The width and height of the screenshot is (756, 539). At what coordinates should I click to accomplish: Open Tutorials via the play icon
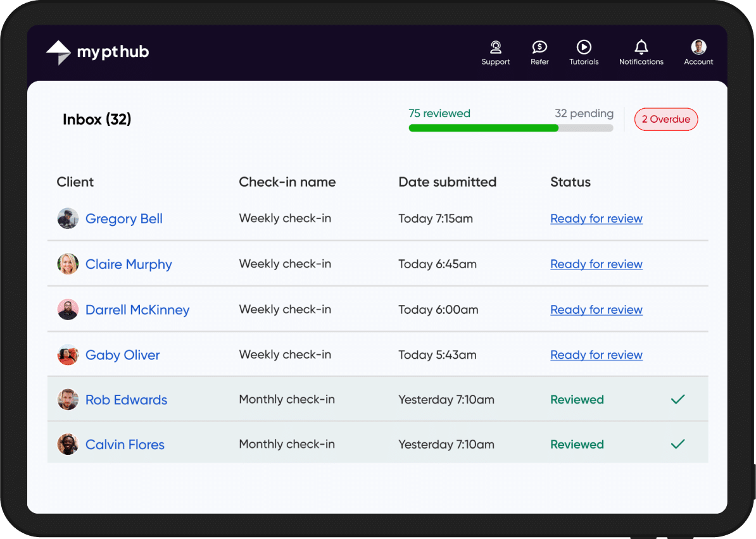[583, 48]
